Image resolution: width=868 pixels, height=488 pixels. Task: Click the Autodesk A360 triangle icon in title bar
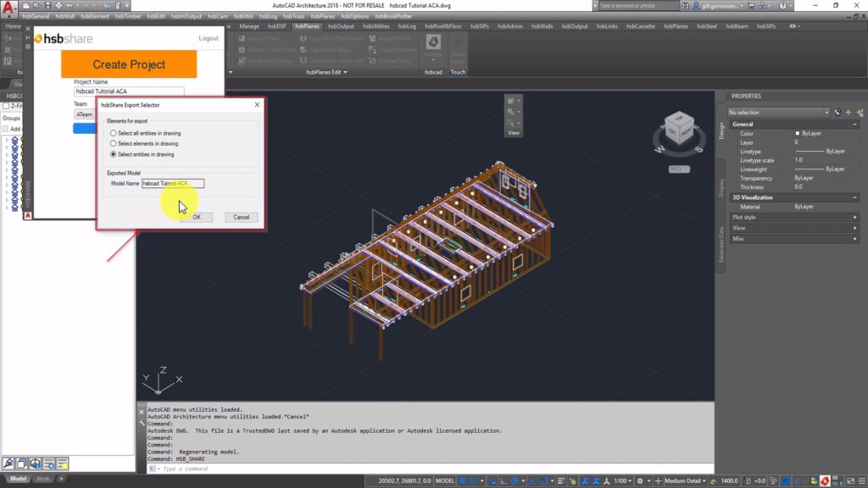[x=763, y=6]
